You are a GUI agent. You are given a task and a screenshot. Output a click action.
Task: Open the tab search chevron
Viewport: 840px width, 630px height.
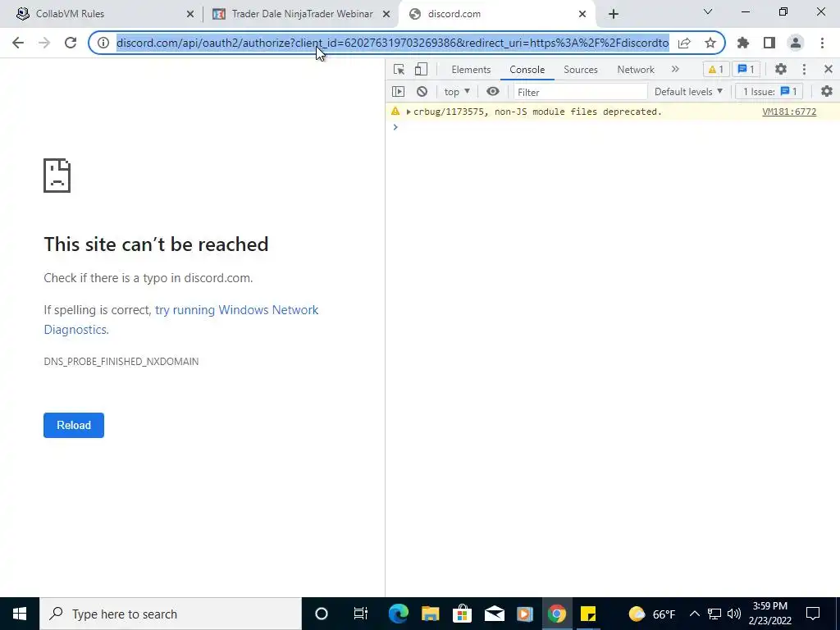click(708, 11)
